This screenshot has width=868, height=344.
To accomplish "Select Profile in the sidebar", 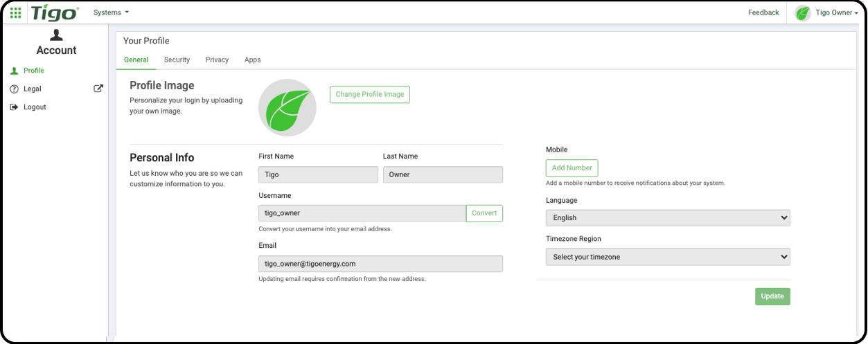I will pyautogui.click(x=34, y=71).
